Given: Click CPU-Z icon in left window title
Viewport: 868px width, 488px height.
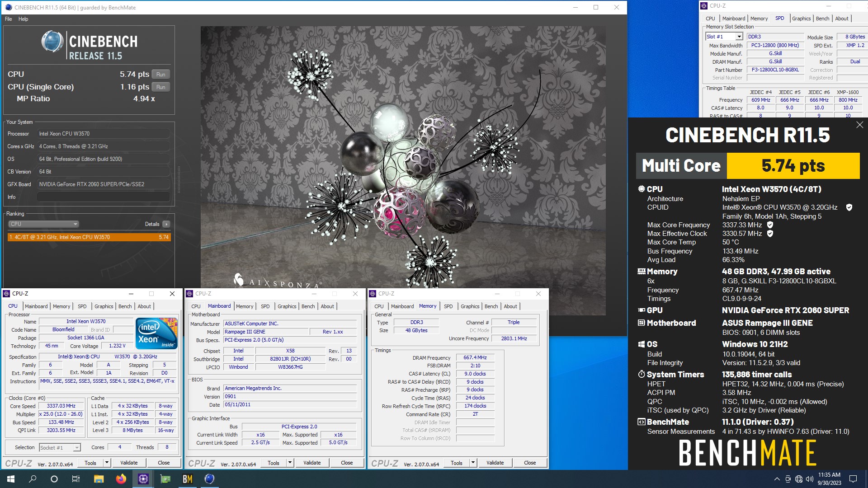Looking at the screenshot, I should point(6,294).
